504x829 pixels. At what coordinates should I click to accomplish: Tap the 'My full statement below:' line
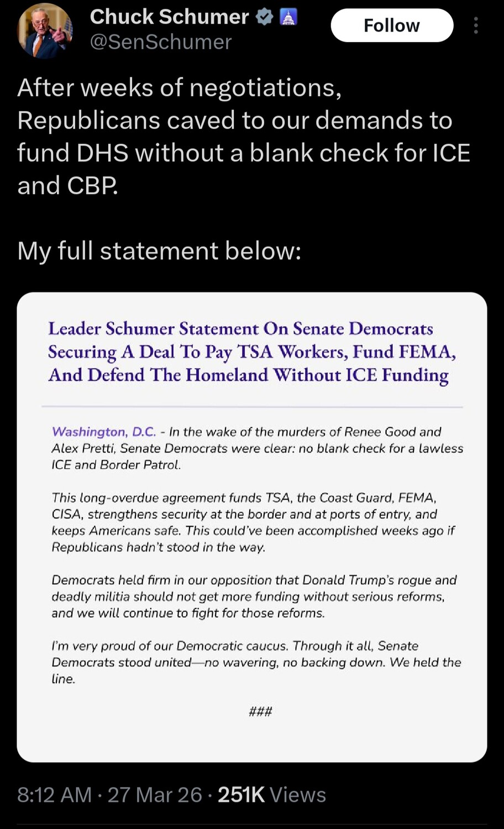(159, 251)
